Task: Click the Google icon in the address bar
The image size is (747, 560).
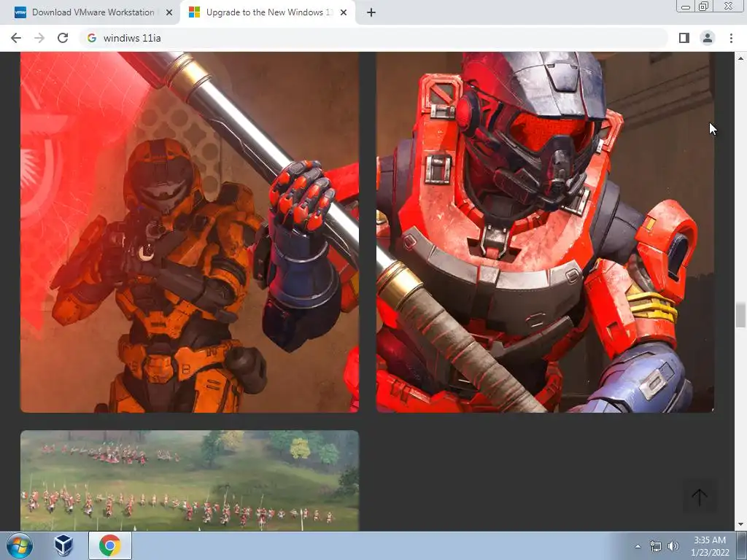Action: point(92,38)
